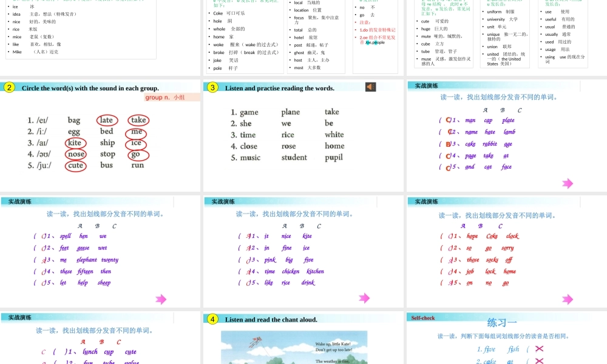The image size is (607, 364).
Task: Click the 'Self-check' header label
Action: click(422, 318)
